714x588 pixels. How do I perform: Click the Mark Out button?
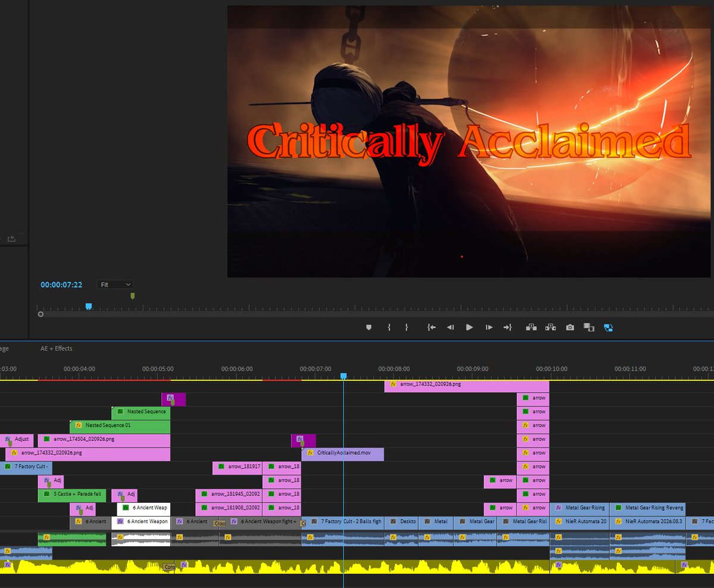407,327
